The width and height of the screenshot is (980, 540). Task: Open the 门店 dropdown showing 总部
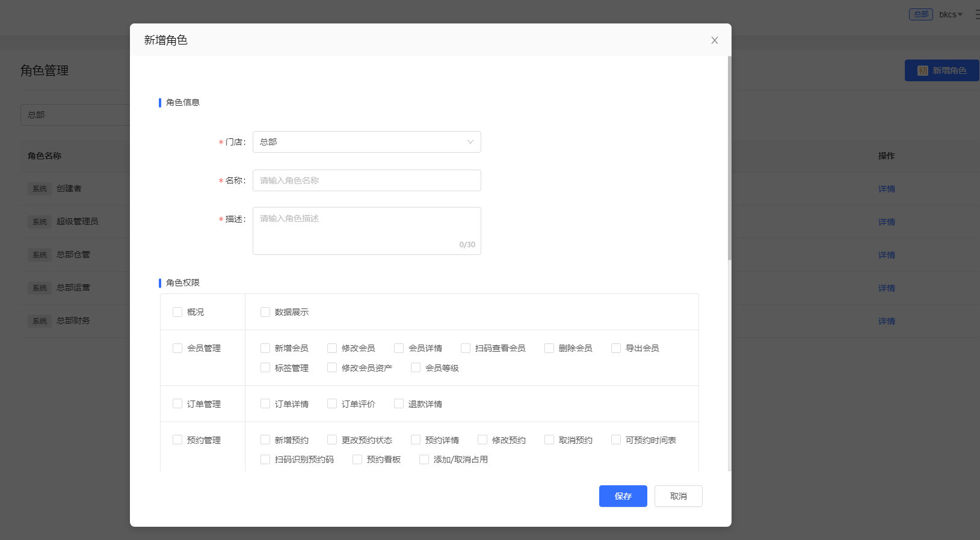[x=367, y=142]
